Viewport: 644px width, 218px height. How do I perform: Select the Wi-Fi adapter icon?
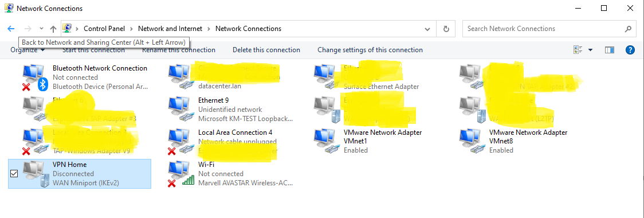[x=180, y=174]
